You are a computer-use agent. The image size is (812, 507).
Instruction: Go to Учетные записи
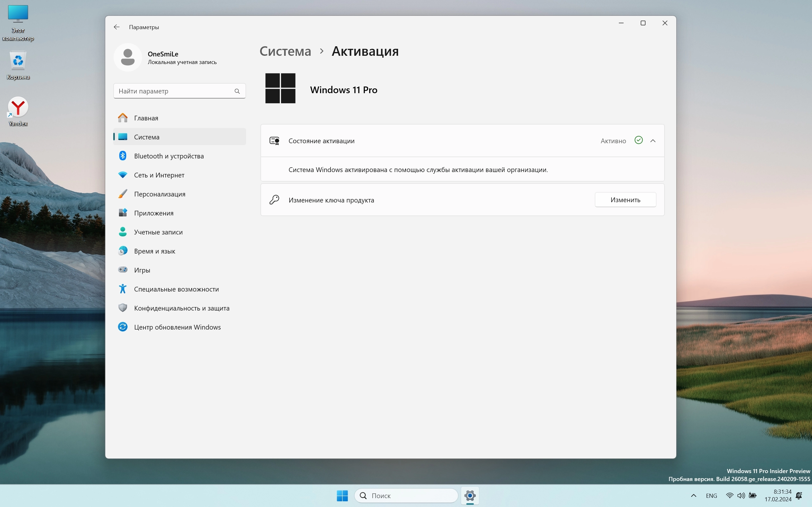tap(158, 232)
